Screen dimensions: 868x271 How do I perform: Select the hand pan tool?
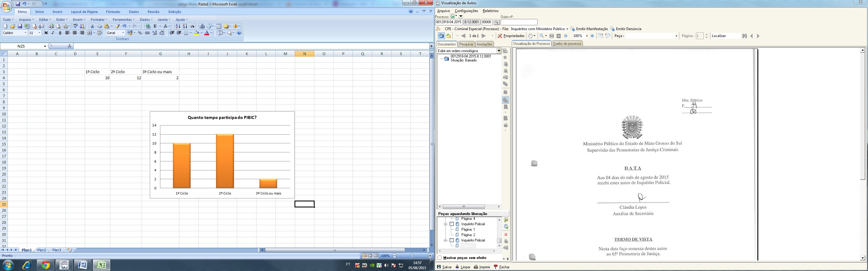[530, 36]
